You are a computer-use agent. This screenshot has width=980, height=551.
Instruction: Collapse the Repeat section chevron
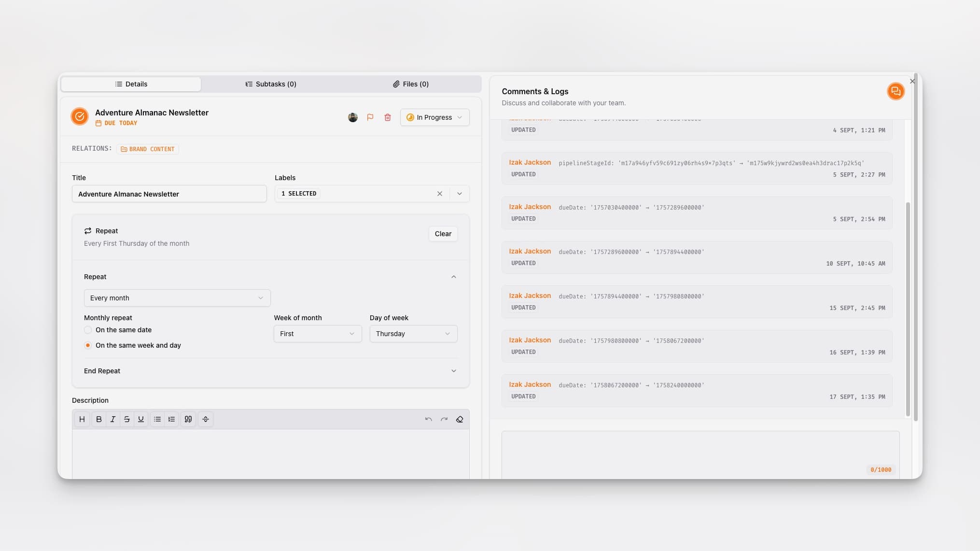coord(454,277)
